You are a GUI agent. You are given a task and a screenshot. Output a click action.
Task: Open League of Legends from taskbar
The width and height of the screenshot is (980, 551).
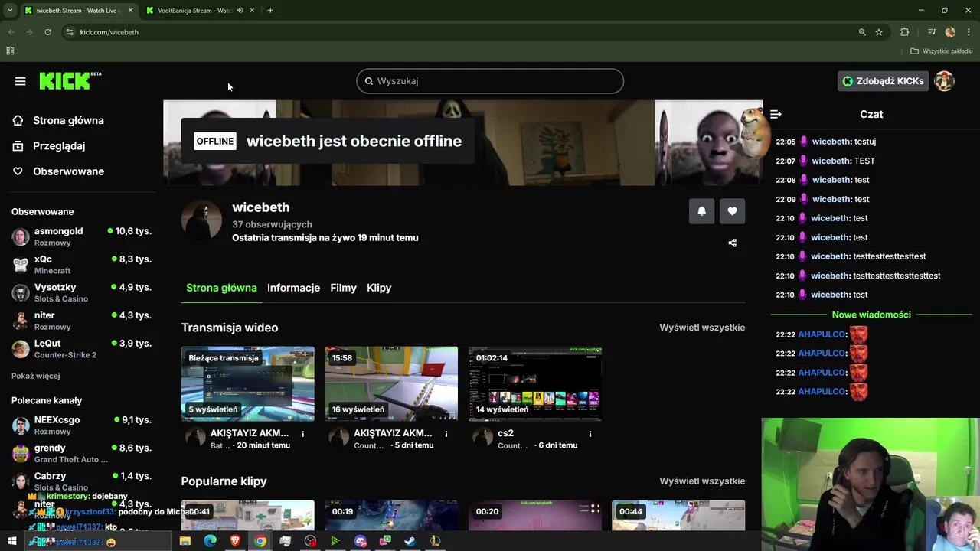(x=435, y=541)
